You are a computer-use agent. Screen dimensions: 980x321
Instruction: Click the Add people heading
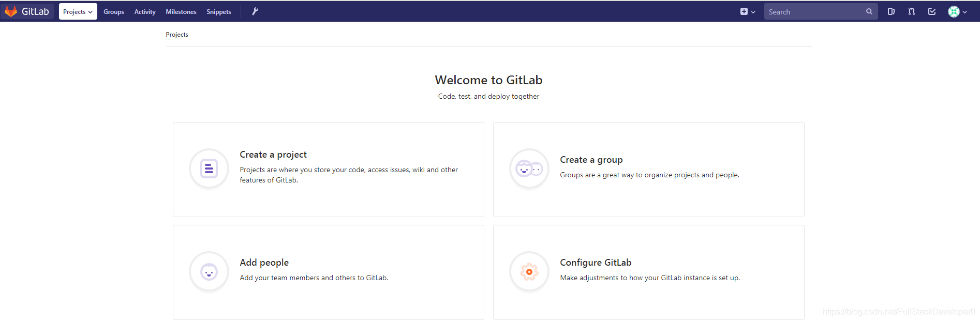[x=264, y=263]
